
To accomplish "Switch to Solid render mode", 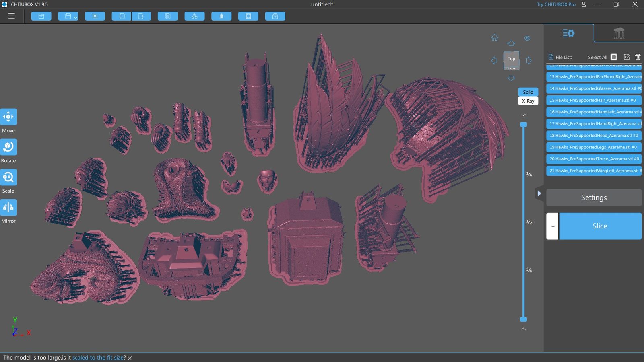I will pyautogui.click(x=528, y=92).
